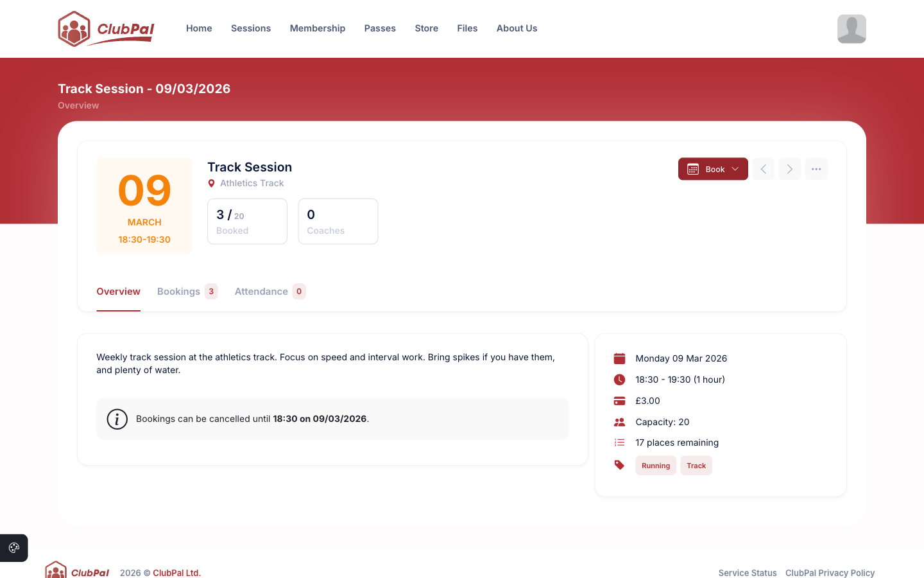
Task: Expand the Book button dropdown
Action: (735, 169)
